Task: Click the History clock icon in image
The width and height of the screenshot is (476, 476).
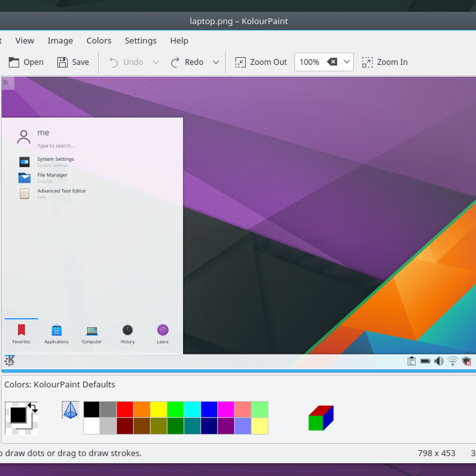Action: (x=128, y=330)
